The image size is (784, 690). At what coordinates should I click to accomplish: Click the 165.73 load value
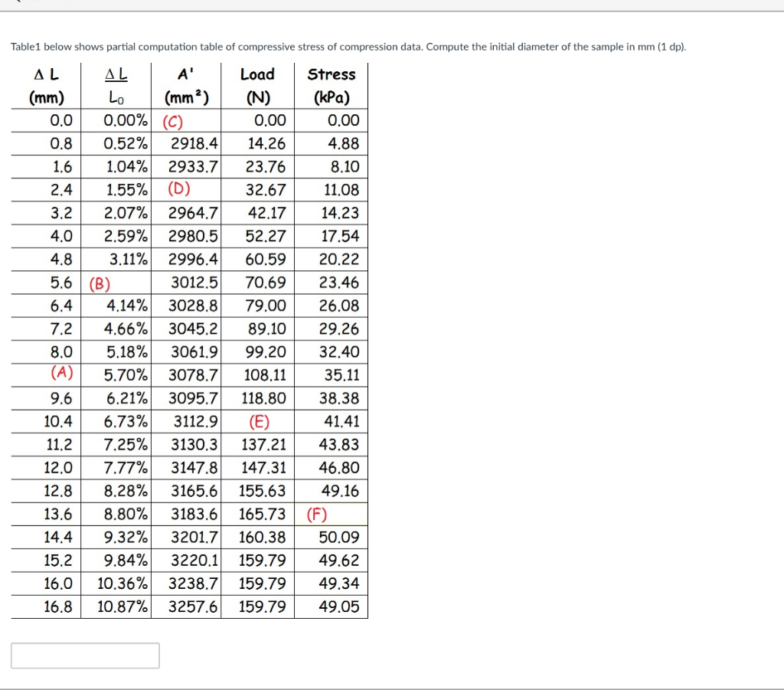click(263, 514)
